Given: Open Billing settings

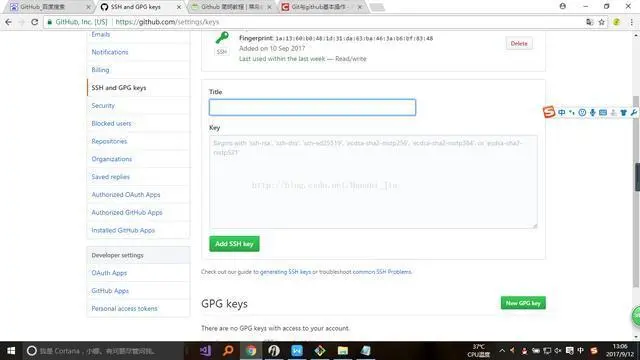Looking at the screenshot, I should click(100, 70).
